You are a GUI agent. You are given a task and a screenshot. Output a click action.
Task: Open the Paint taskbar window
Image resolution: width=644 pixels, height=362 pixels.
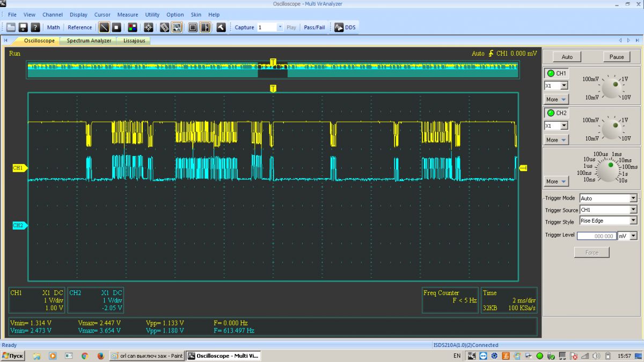(147, 356)
